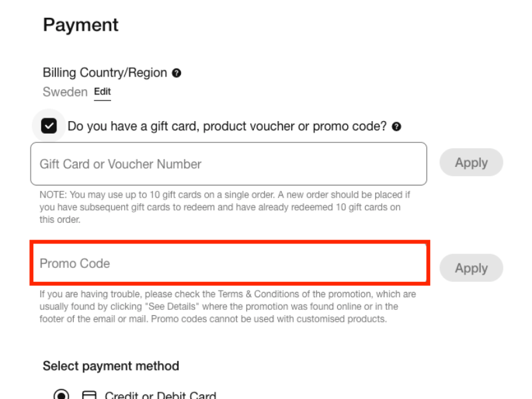This screenshot has width=532, height=399.
Task: Click the Billing Country/Region label
Action: 105,72
